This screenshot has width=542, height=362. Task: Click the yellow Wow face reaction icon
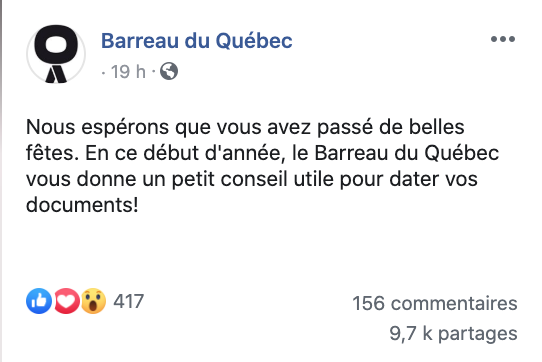point(93,301)
